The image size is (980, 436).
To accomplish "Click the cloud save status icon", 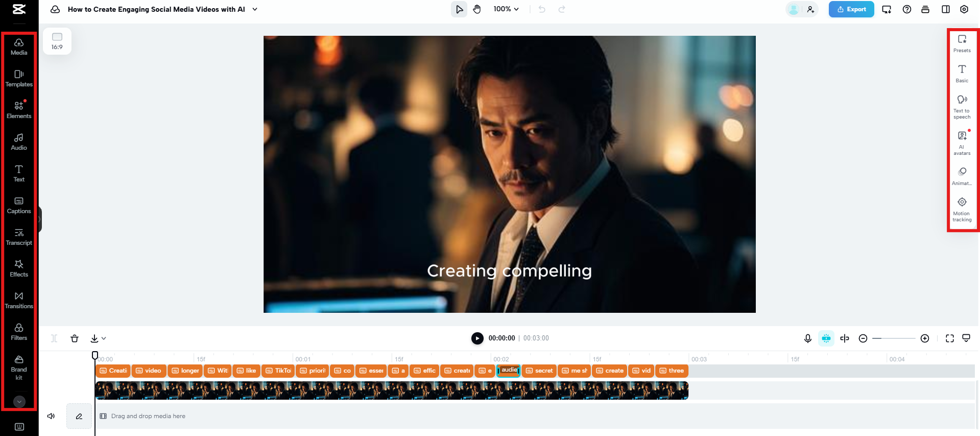I will [55, 9].
